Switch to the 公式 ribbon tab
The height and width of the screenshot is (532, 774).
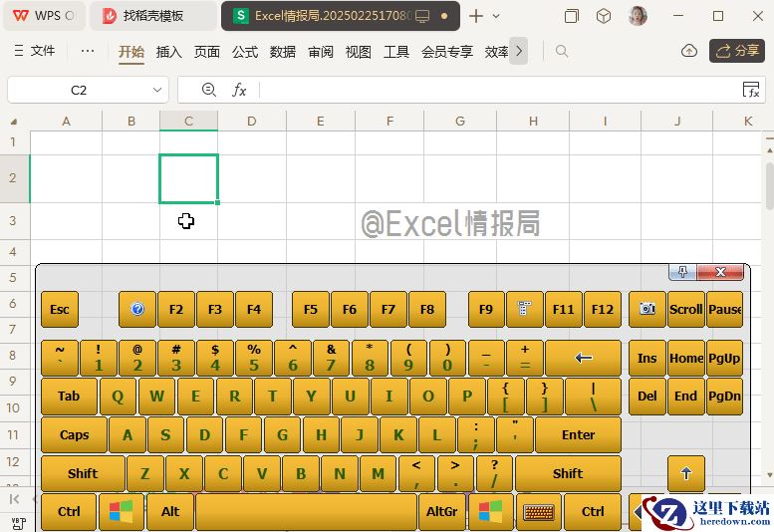coord(245,52)
